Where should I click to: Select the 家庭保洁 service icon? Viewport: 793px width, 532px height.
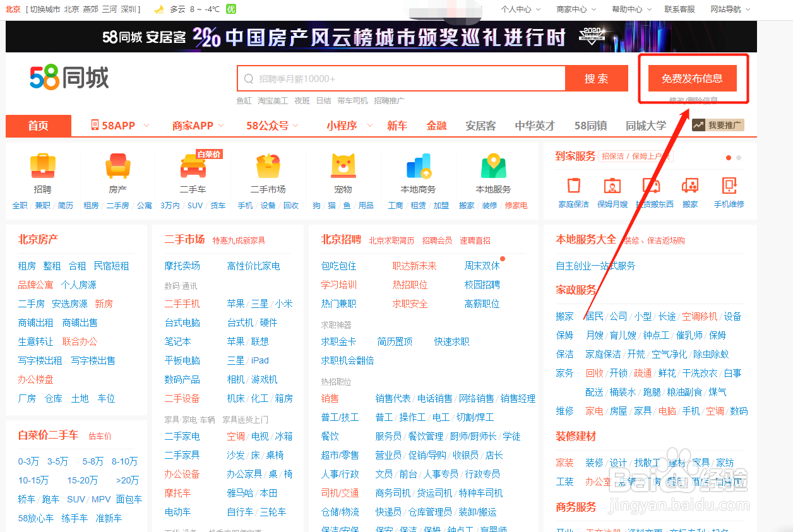(573, 186)
